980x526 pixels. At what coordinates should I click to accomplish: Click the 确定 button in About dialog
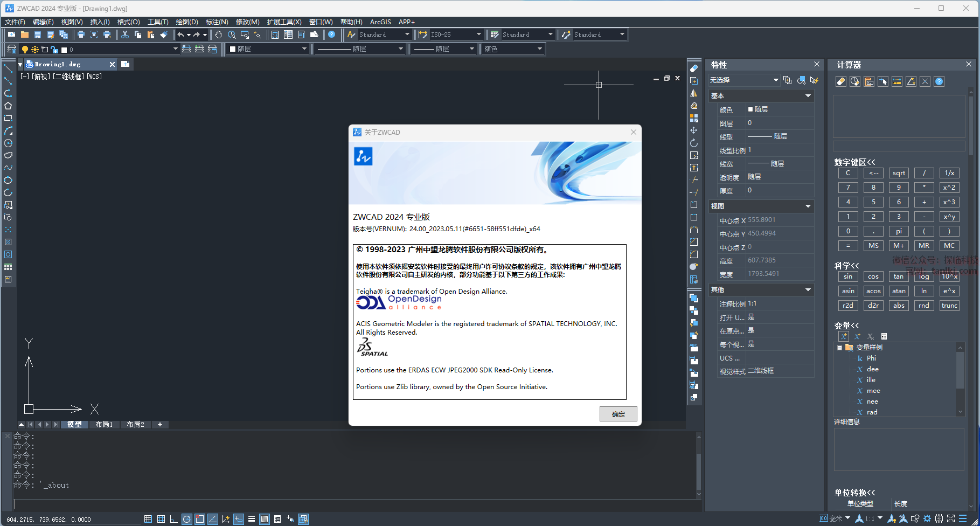point(618,414)
